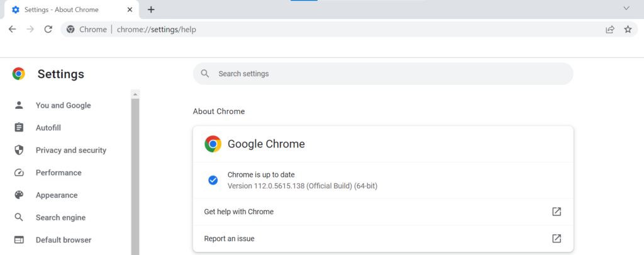
Task: Open a new tab with plus button
Action: 151,9
